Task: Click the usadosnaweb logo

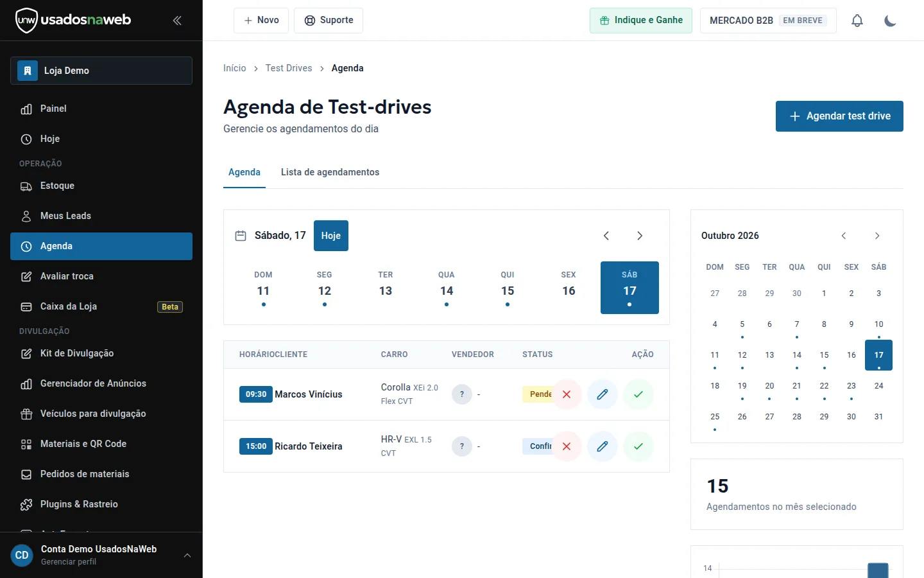Action: [x=73, y=21]
